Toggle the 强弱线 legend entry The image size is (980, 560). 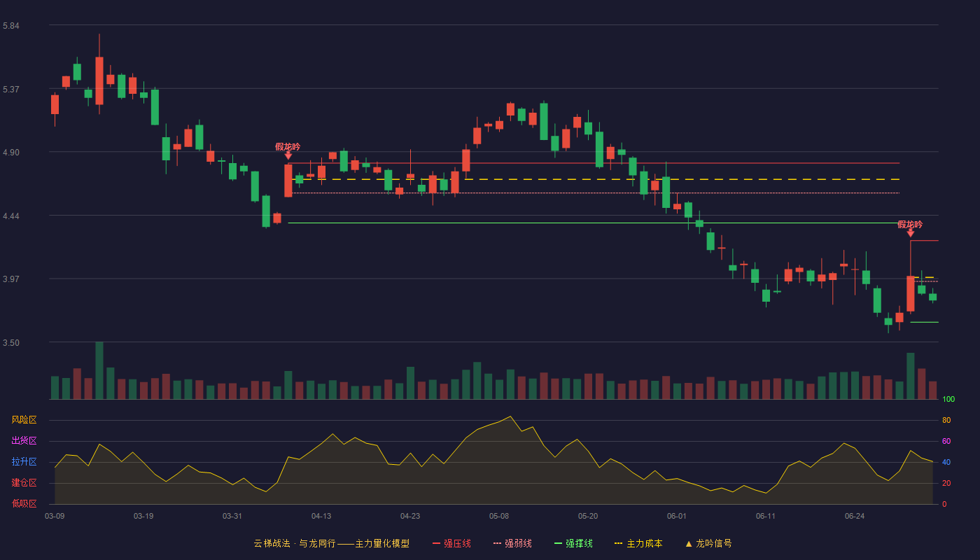coord(512,543)
